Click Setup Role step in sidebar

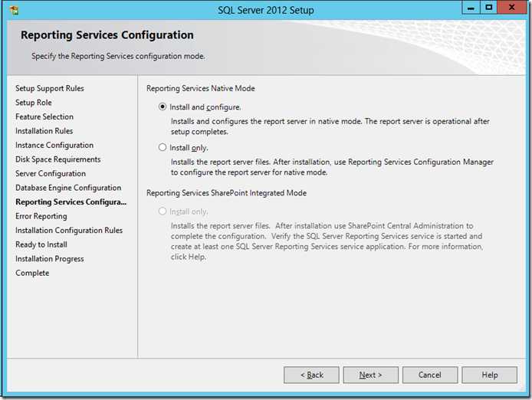[34, 103]
